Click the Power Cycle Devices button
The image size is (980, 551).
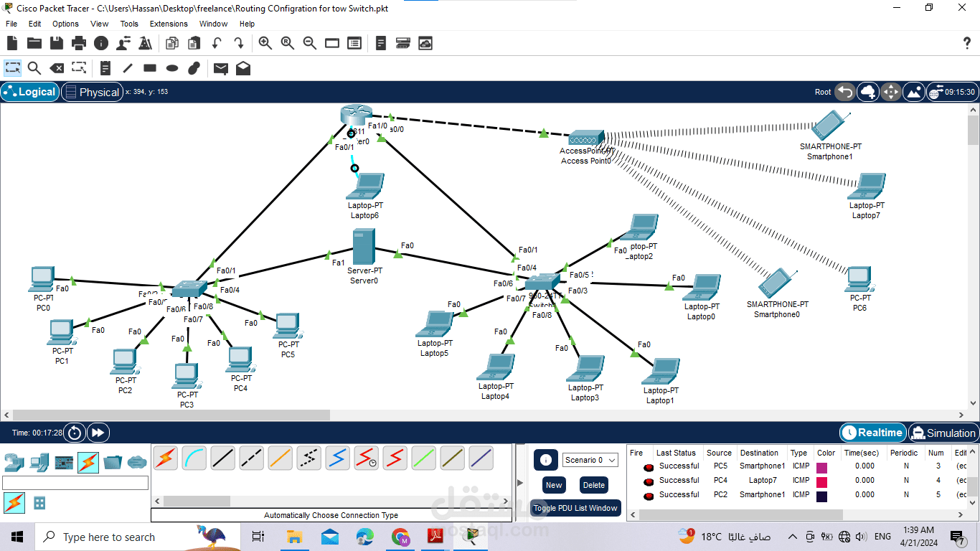point(75,433)
